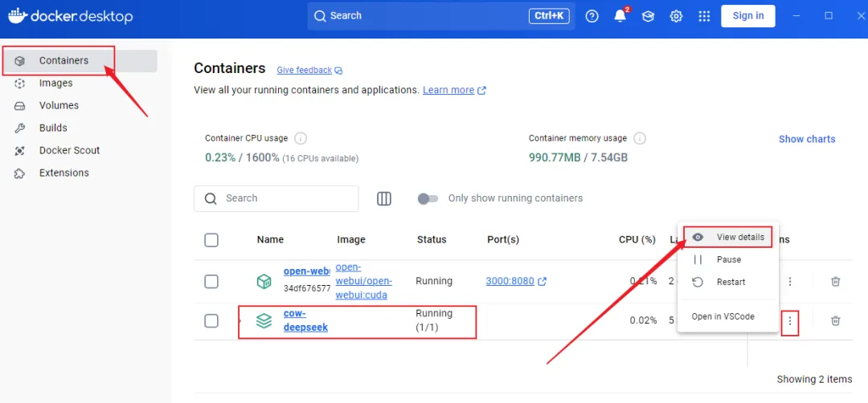Open the 3000:8080 port link
Screen dimensions: 868x403
click(x=510, y=281)
